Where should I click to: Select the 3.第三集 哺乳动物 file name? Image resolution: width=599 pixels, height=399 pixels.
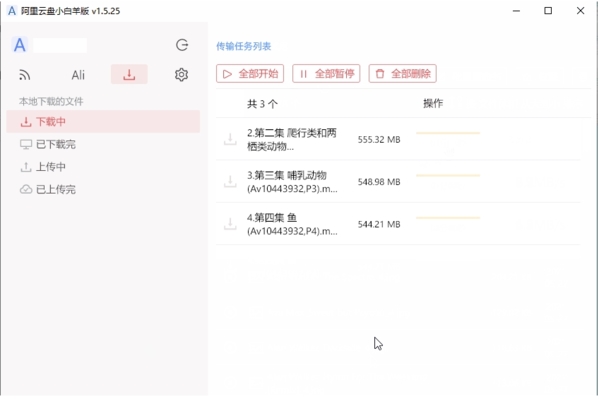(292, 182)
